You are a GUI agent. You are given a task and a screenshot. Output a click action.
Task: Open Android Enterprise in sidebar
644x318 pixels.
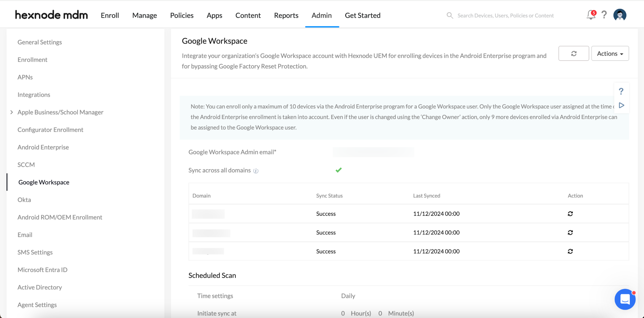43,147
